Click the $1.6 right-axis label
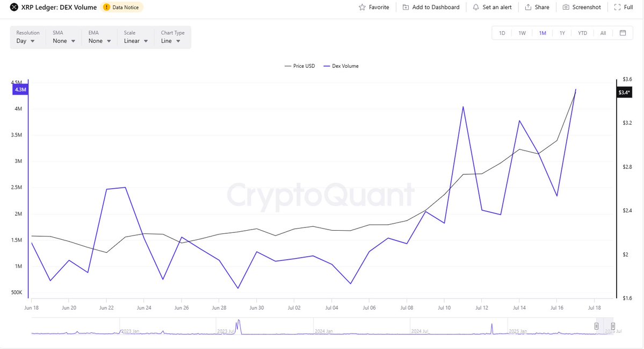The image size is (644, 349). [x=627, y=298]
